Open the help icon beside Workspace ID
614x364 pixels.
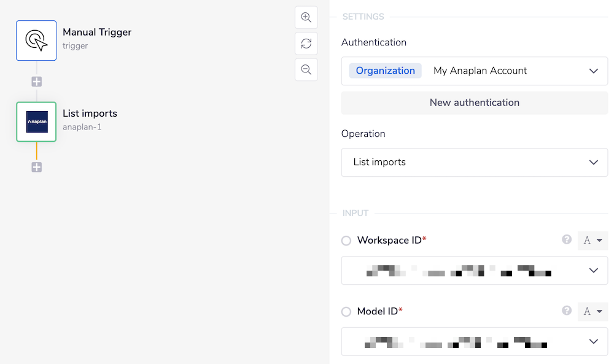click(x=566, y=240)
